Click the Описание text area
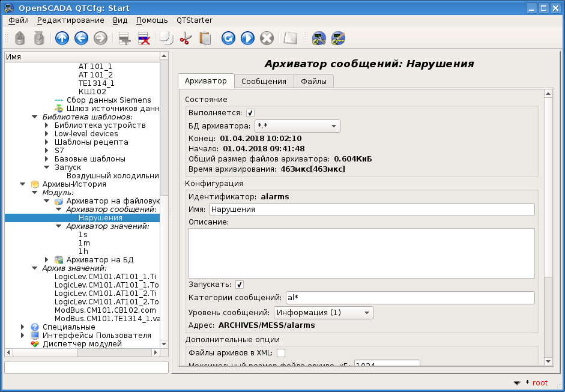 tap(361, 253)
